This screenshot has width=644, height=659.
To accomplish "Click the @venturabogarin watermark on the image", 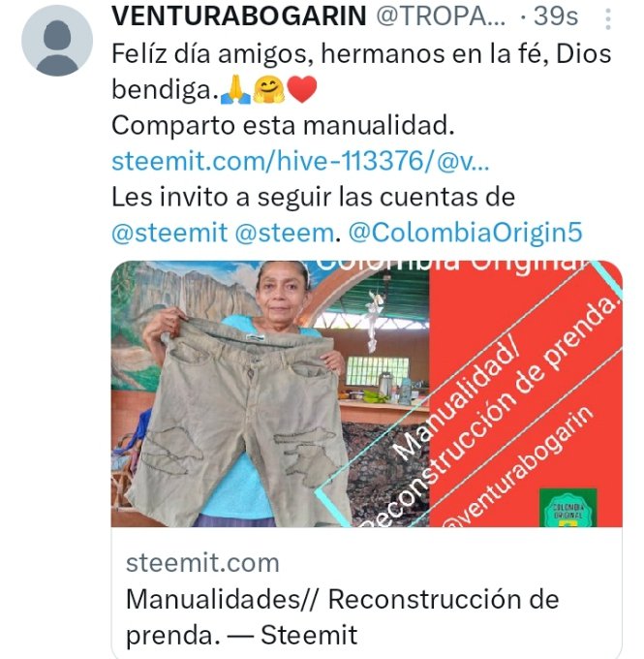I will click(x=520, y=466).
